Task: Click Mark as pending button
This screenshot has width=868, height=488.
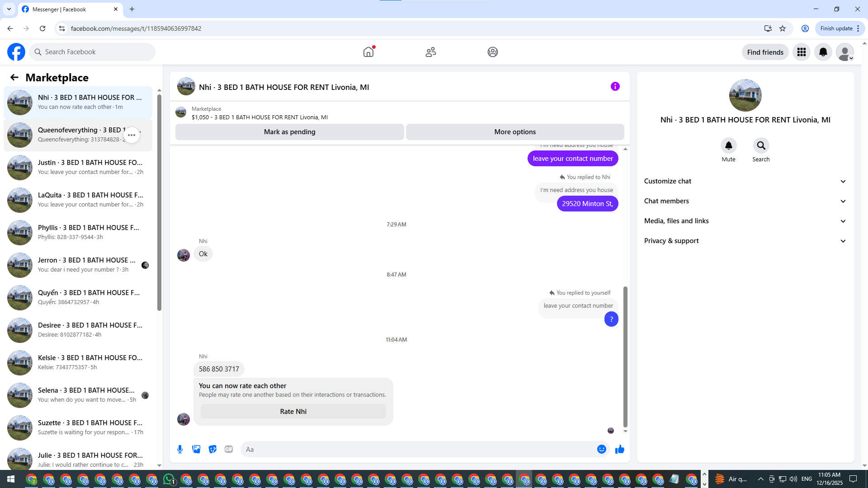Action: point(290,132)
